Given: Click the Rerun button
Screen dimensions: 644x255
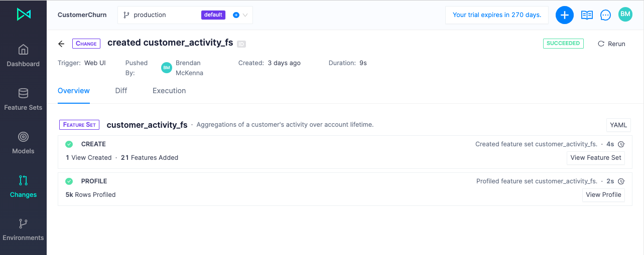Looking at the screenshot, I should click(x=611, y=44).
